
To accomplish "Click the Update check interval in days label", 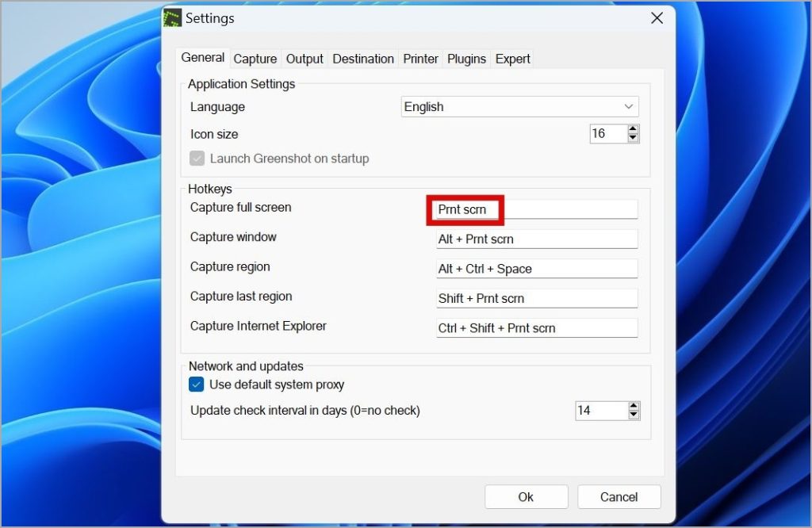I will [x=305, y=411].
